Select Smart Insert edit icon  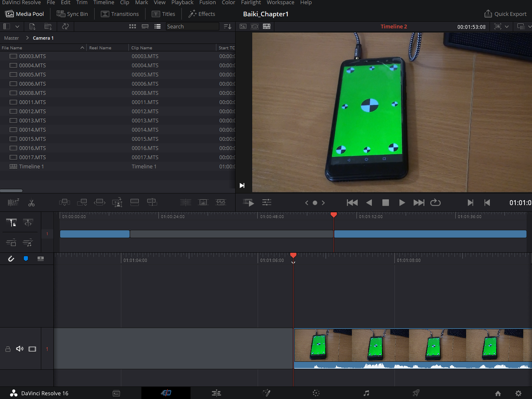point(65,202)
